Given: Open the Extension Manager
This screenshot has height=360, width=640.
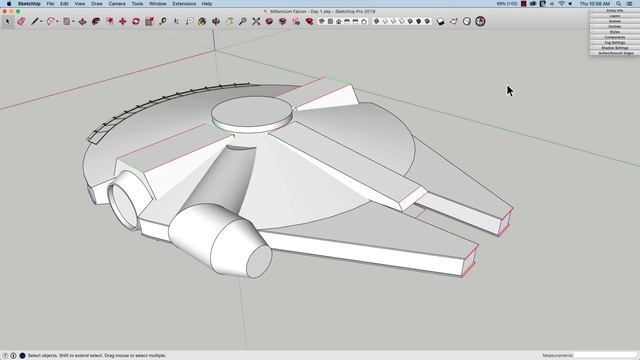Looking at the screenshot, I should [309, 21].
